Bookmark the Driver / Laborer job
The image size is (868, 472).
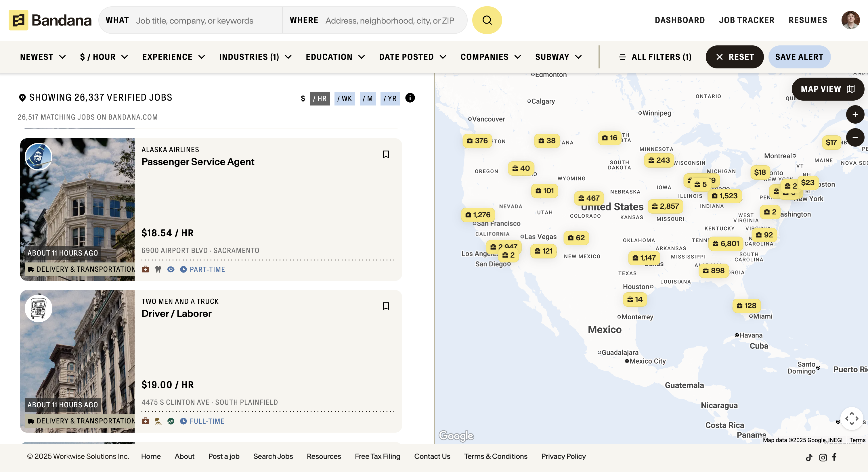click(x=386, y=306)
